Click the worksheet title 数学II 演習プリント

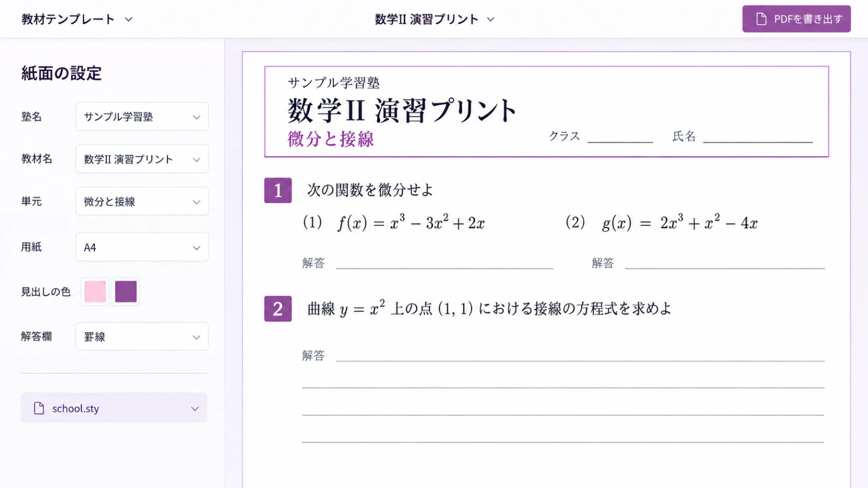[402, 111]
